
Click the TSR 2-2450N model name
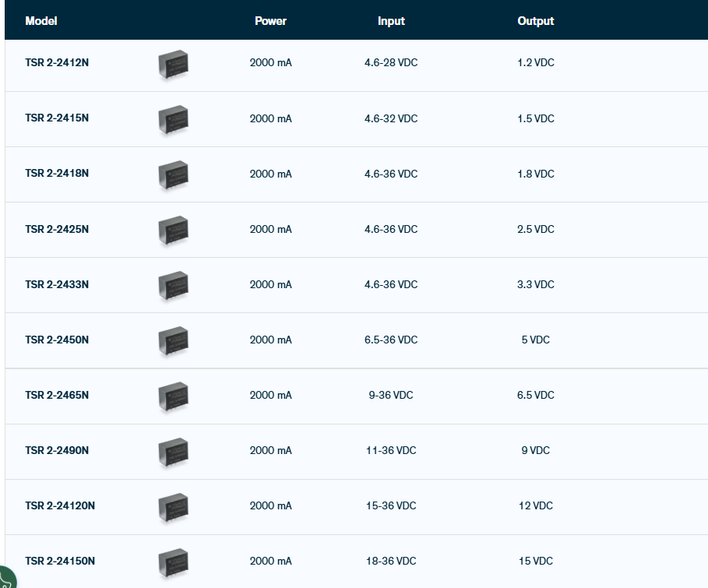(x=57, y=340)
